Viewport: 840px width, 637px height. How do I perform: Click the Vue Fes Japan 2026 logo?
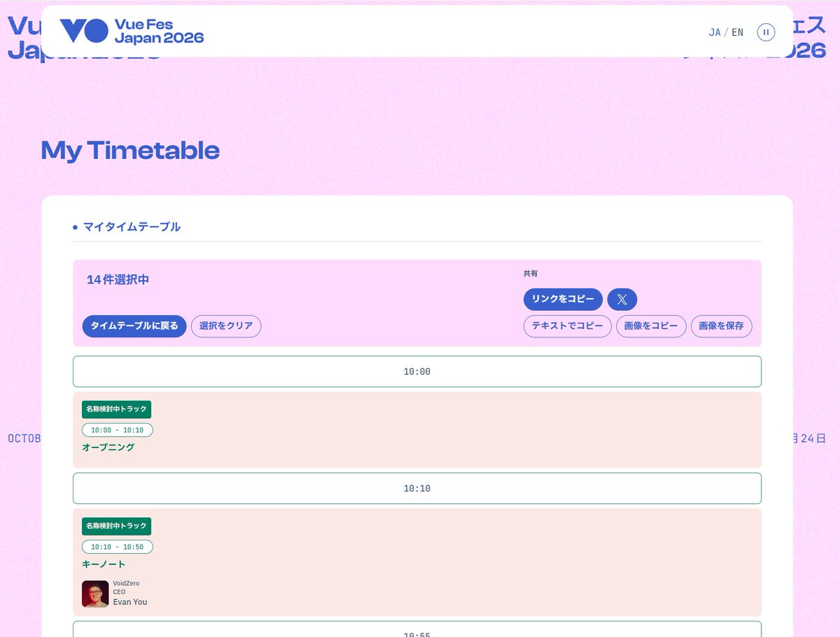(x=132, y=31)
